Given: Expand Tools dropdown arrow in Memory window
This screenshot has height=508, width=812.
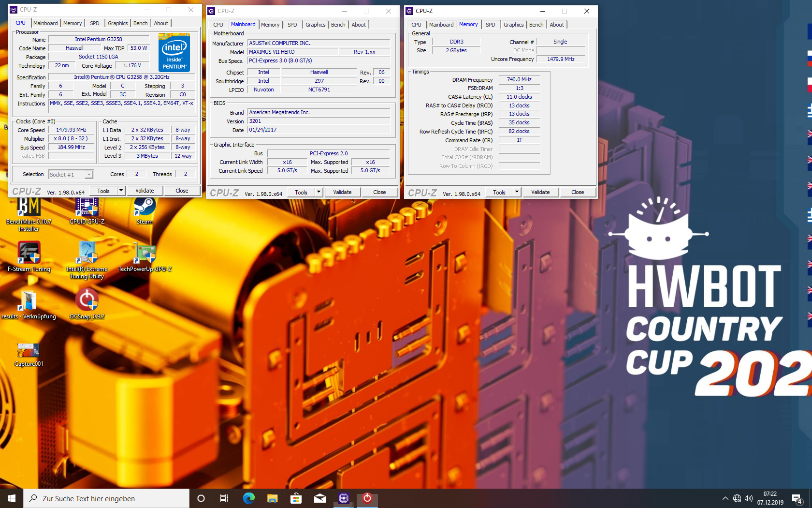Looking at the screenshot, I should pyautogui.click(x=517, y=192).
